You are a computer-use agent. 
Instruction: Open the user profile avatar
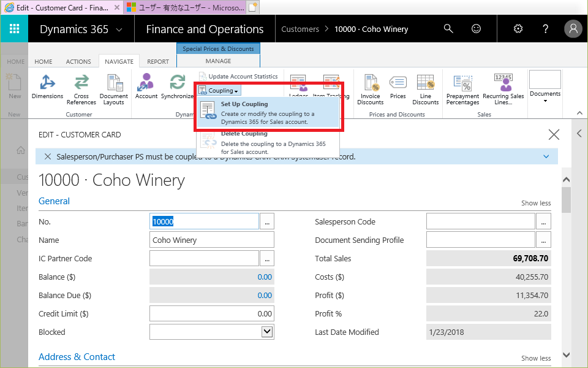573,29
